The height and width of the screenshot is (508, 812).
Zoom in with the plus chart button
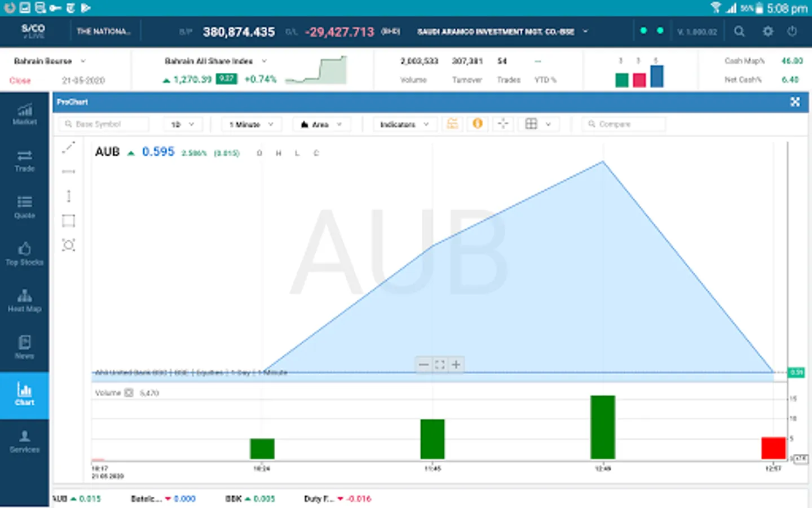click(x=456, y=365)
